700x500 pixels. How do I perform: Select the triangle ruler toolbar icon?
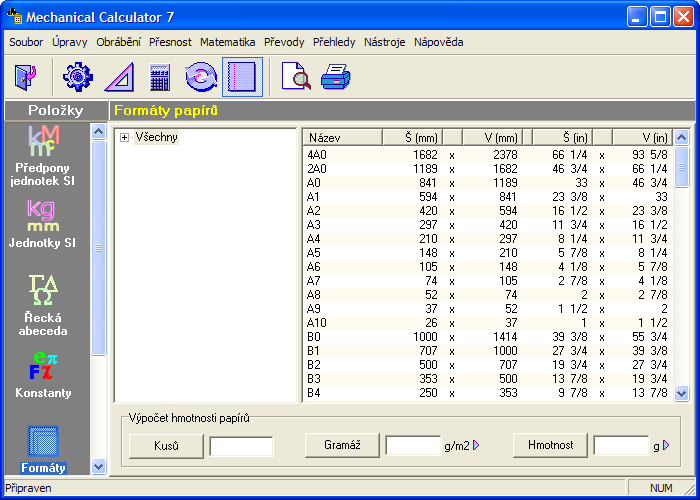[x=119, y=77]
